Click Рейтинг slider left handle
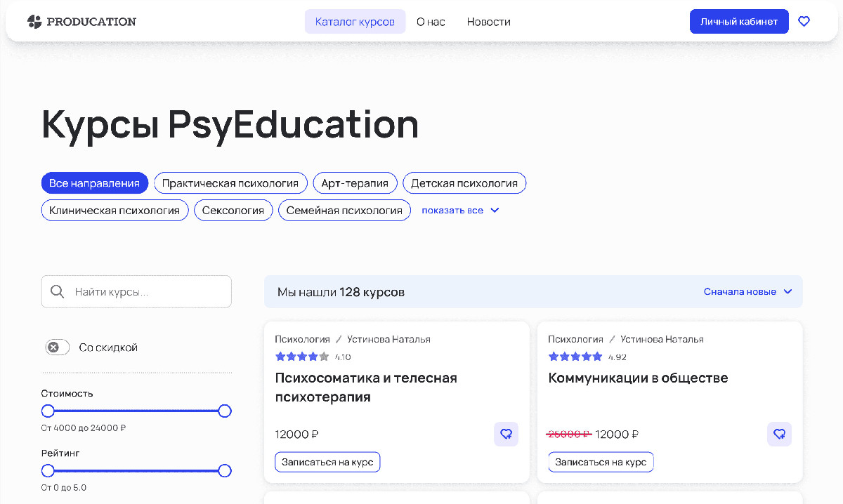The height and width of the screenshot is (504, 843). pyautogui.click(x=48, y=470)
